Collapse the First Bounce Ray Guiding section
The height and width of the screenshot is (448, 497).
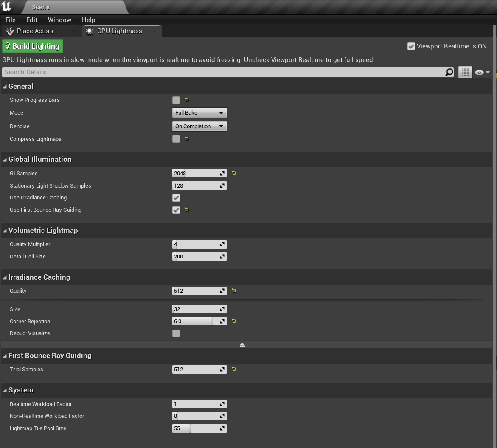coord(5,356)
